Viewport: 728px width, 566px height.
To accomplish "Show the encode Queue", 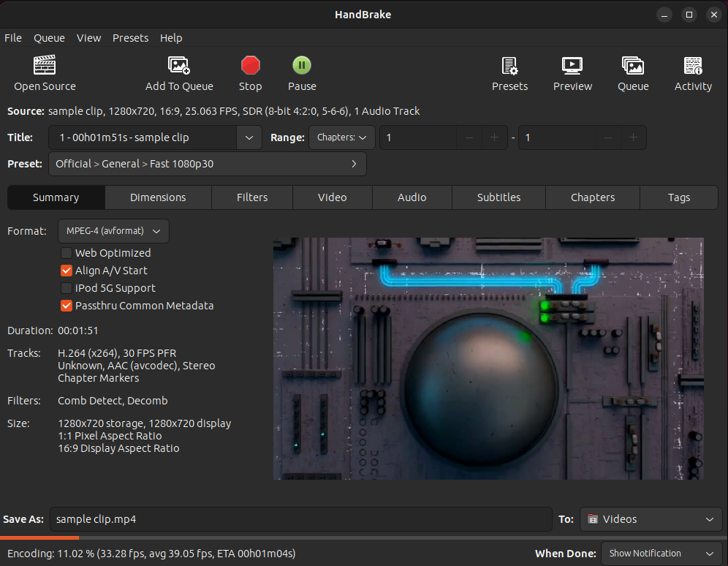I will pos(633,72).
